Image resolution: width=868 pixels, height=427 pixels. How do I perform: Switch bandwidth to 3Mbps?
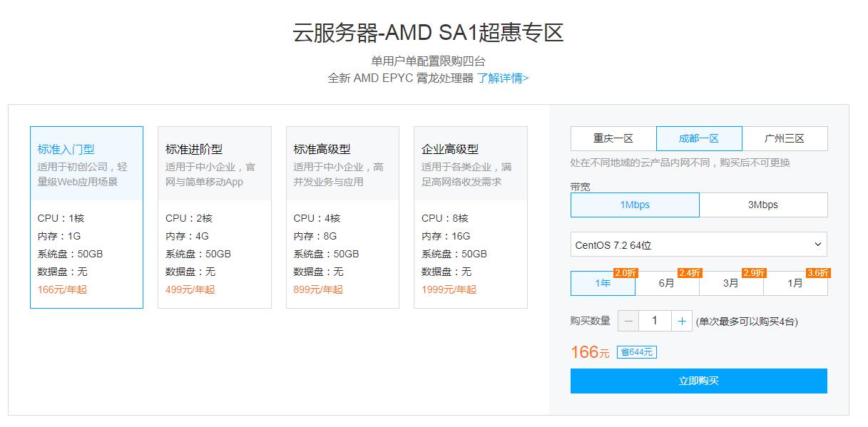click(763, 205)
